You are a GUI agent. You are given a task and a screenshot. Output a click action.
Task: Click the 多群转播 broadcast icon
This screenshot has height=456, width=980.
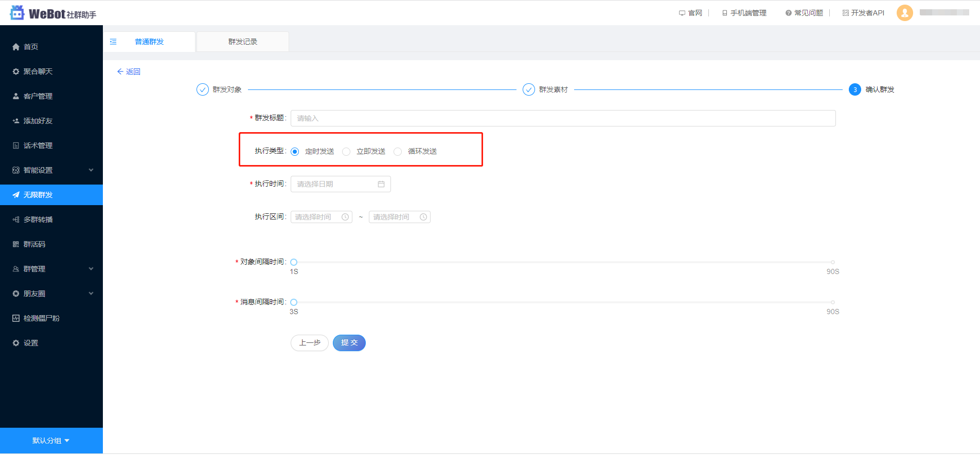pos(16,220)
